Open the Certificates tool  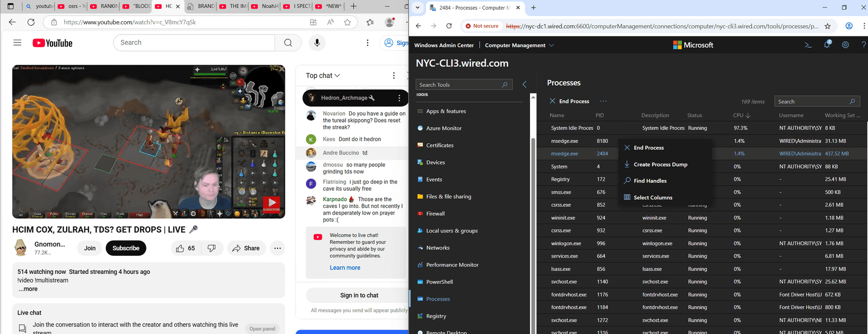[x=435, y=146]
